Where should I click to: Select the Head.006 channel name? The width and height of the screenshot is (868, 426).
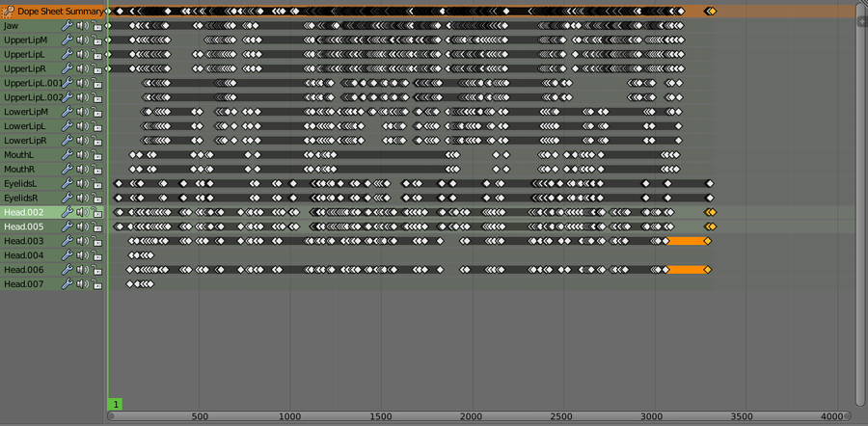[x=23, y=270]
